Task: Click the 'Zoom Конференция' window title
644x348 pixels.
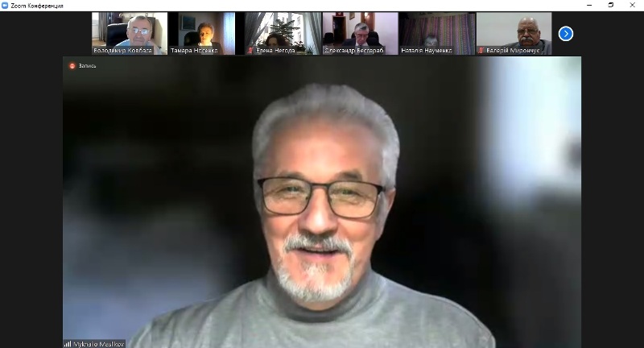Action: point(37,6)
